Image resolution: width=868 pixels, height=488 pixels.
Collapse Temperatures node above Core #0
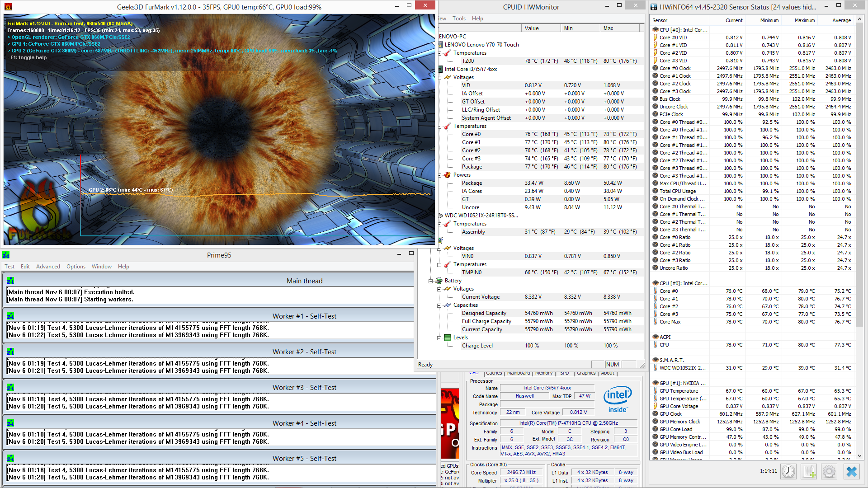tap(440, 126)
